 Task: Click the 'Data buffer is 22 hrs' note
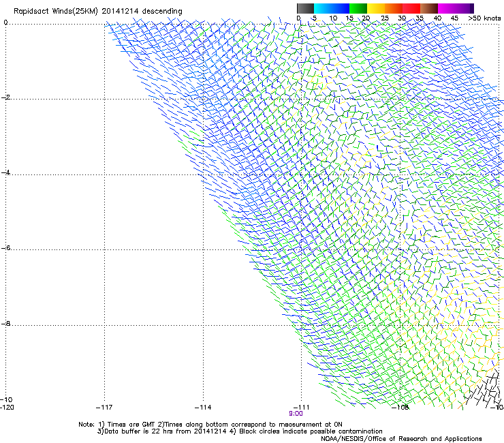coord(140,431)
